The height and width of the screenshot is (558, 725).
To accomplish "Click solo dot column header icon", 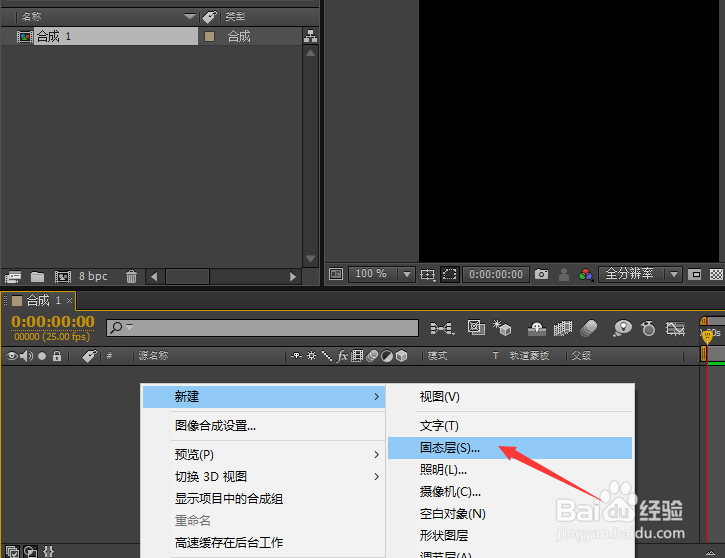I will (x=42, y=356).
